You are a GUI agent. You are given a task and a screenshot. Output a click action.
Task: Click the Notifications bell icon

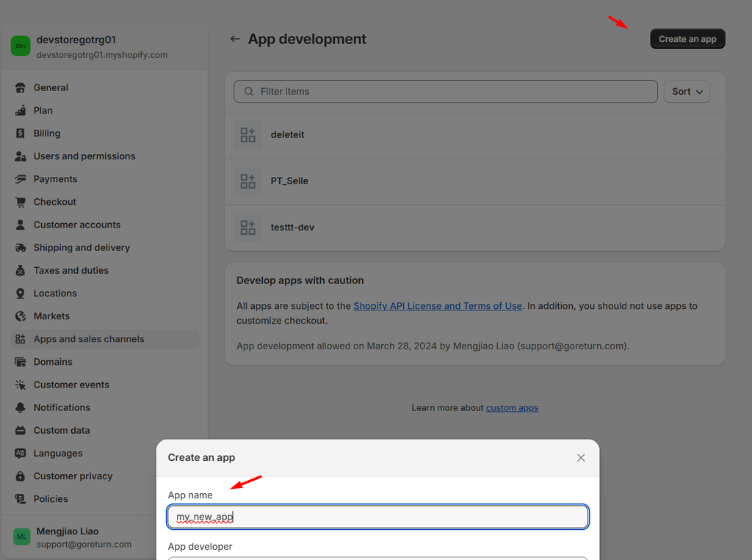click(x=21, y=407)
